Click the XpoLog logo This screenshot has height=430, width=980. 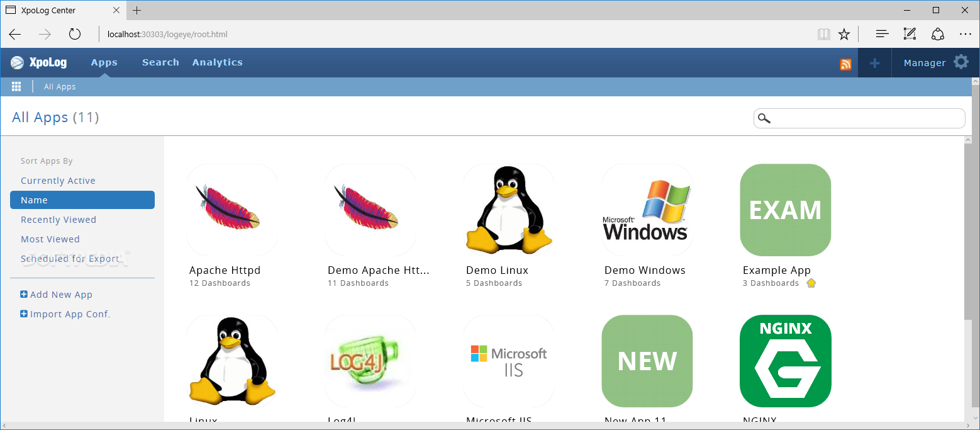[x=39, y=62]
